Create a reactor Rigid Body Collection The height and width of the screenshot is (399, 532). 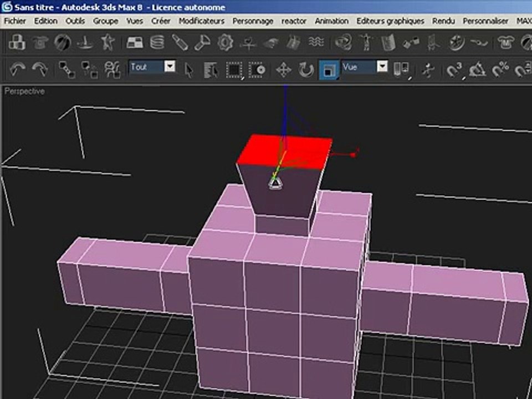tap(17, 43)
